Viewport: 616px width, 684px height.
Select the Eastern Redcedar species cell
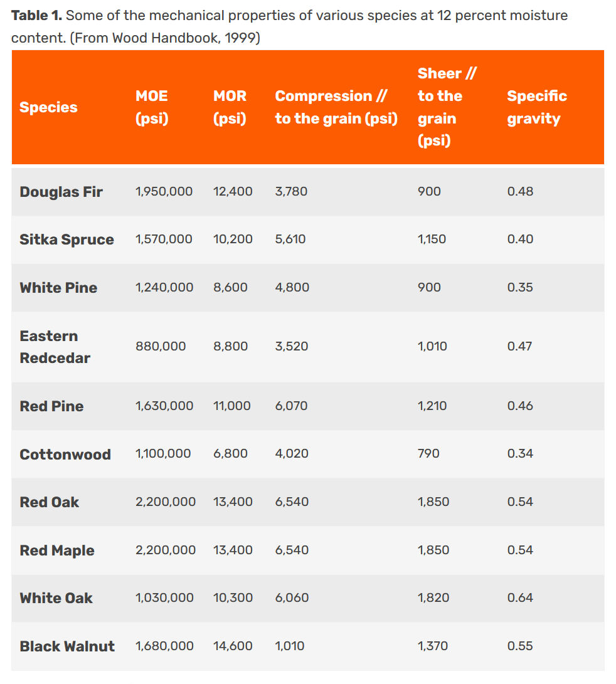pyautogui.click(x=55, y=347)
